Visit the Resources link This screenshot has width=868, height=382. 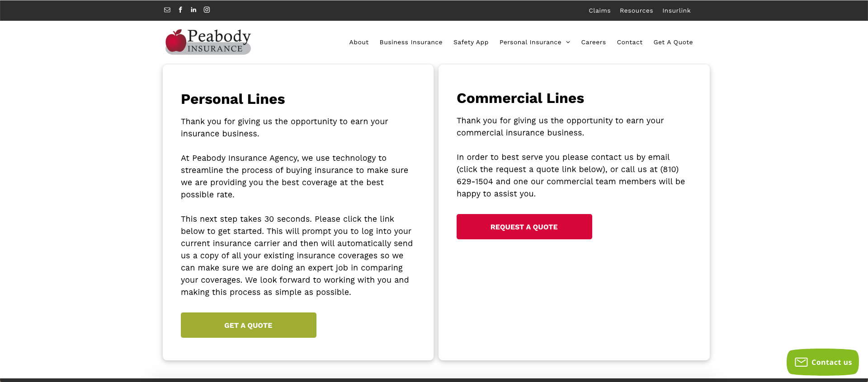(636, 11)
